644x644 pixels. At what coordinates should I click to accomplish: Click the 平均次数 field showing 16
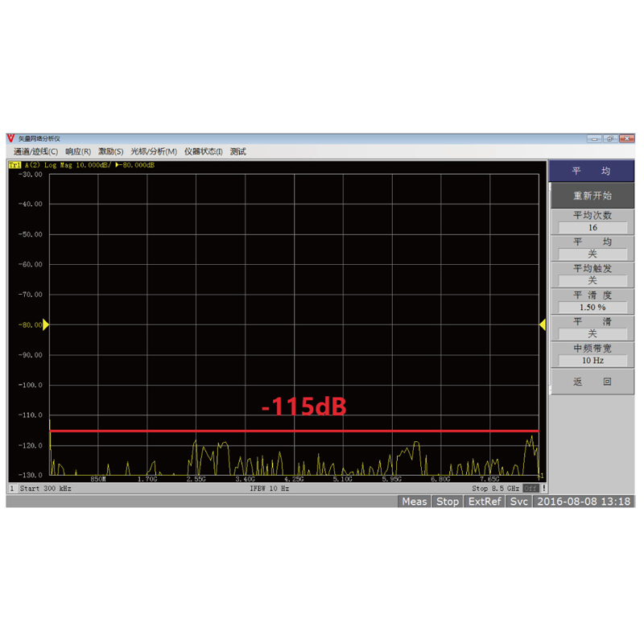coord(592,228)
